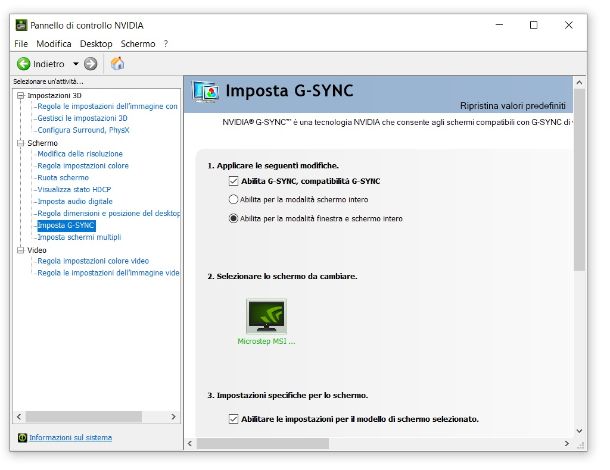Collapse the Video tree node

21,250
